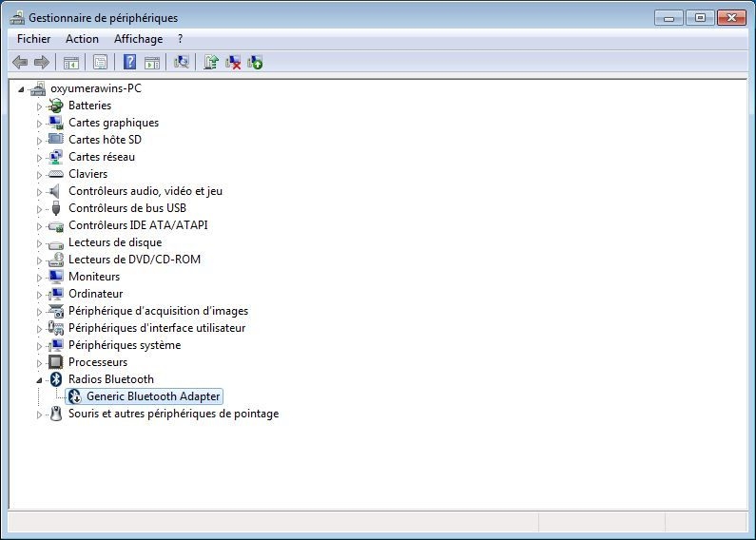The height and width of the screenshot is (540, 756).
Task: Open Properties toolbar icon
Action: coord(100,62)
